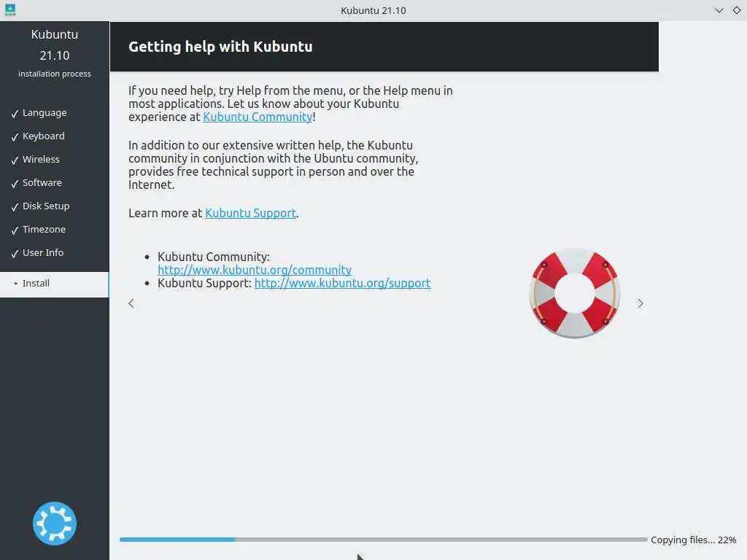This screenshot has height=560, width=747.
Task: Click the Kubuntu gear logo in the sidebar
Action: (x=55, y=524)
